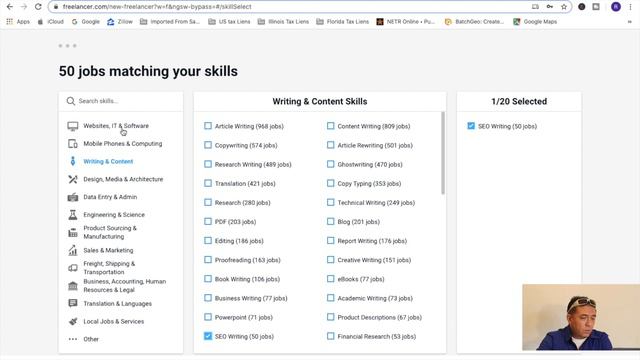This screenshot has height=360, width=640.
Task: Click the Writing & Content Skills scrollbar
Action: click(443, 153)
